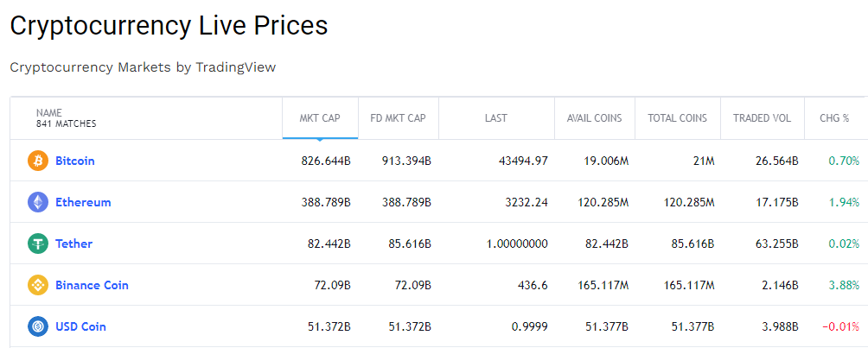Click Cryptocurrency Markets by TradingView text
The height and width of the screenshot is (348, 868).
point(143,67)
